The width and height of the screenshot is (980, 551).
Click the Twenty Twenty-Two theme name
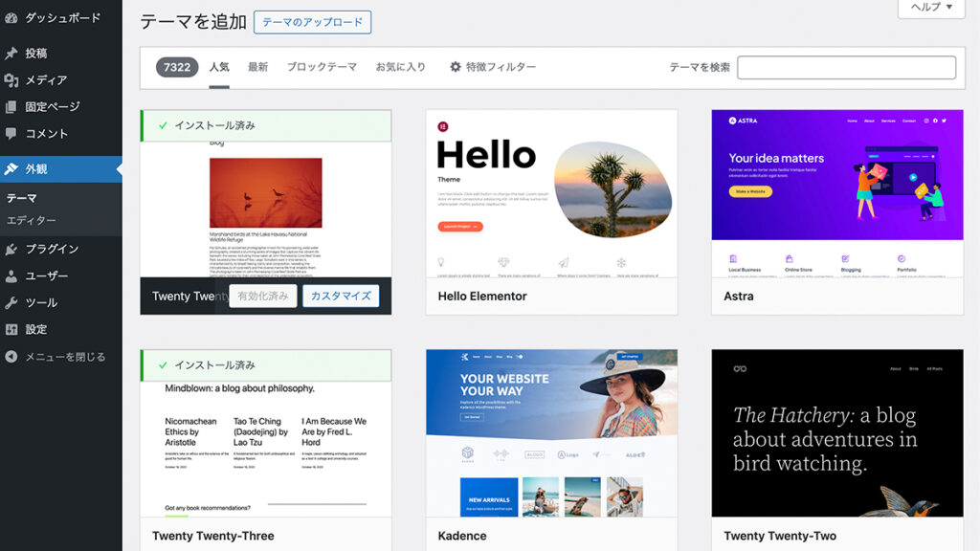780,536
